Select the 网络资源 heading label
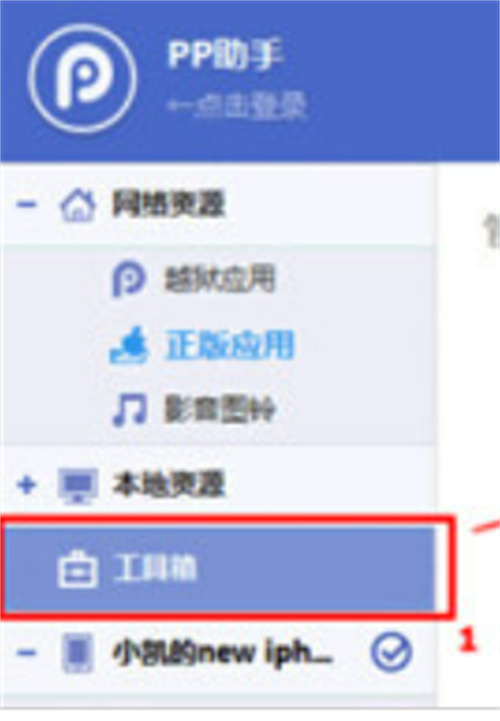The height and width of the screenshot is (721, 500). pyautogui.click(x=169, y=204)
